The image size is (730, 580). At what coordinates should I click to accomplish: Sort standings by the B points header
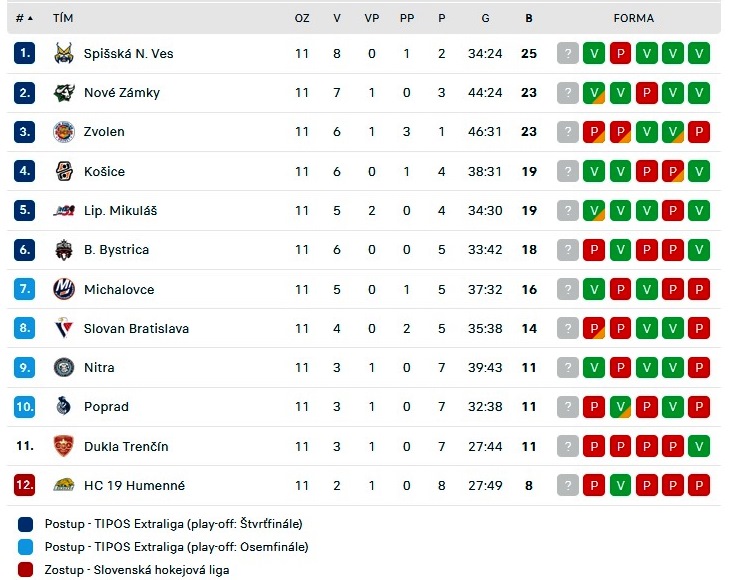coord(529,18)
